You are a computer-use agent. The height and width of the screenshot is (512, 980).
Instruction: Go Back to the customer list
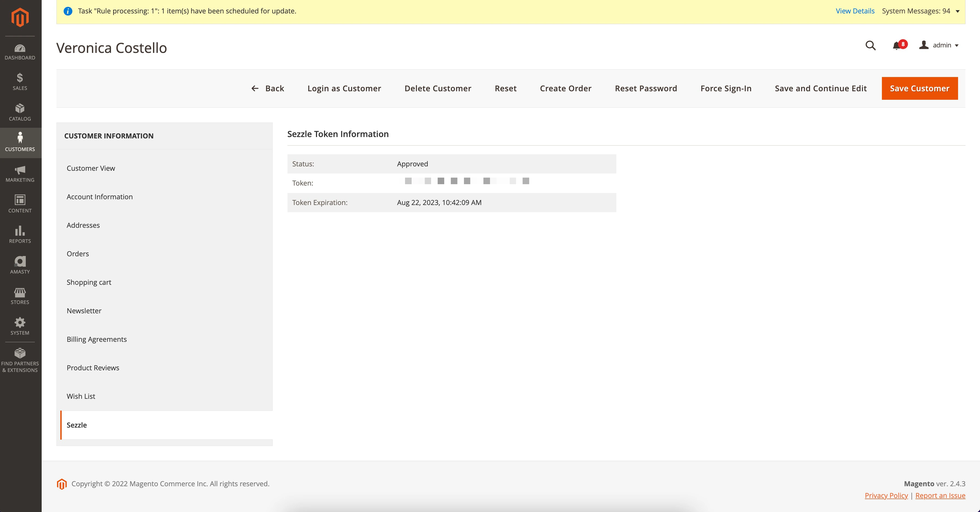(267, 88)
